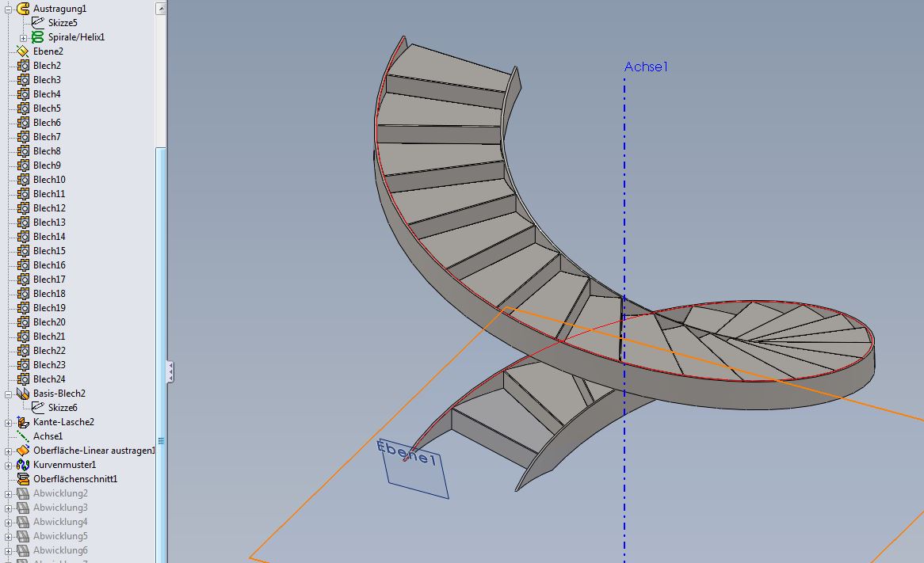The height and width of the screenshot is (563, 924).
Task: Select the Blech12 tree entry
Action: [x=49, y=208]
